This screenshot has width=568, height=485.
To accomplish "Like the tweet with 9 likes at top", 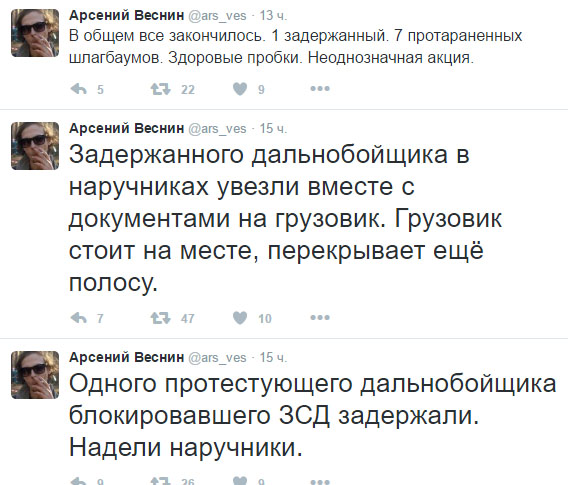I will click(240, 89).
